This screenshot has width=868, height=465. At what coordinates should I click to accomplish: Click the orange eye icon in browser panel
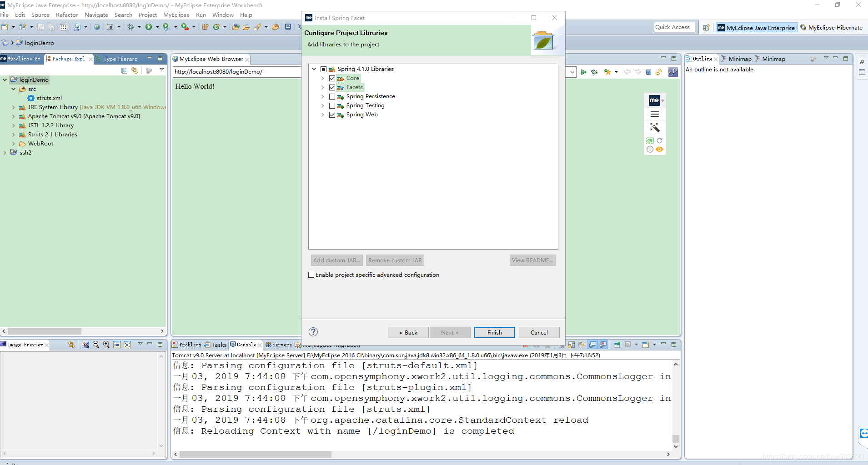coord(660,149)
